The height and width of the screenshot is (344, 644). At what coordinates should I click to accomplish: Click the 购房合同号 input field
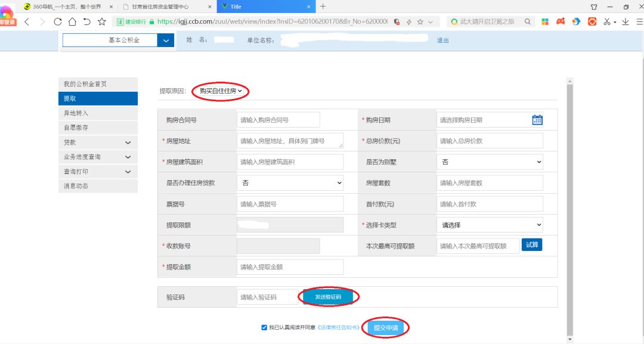pyautogui.click(x=278, y=120)
